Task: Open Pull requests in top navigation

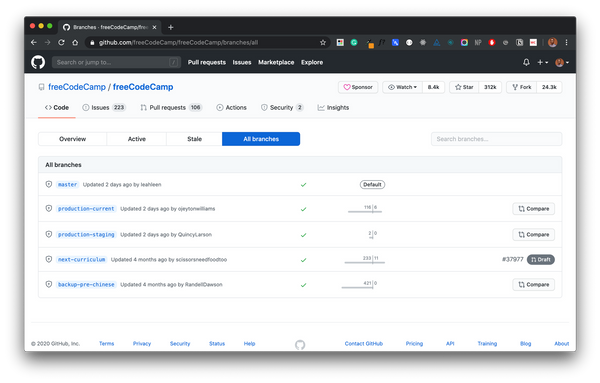Action: coord(207,62)
